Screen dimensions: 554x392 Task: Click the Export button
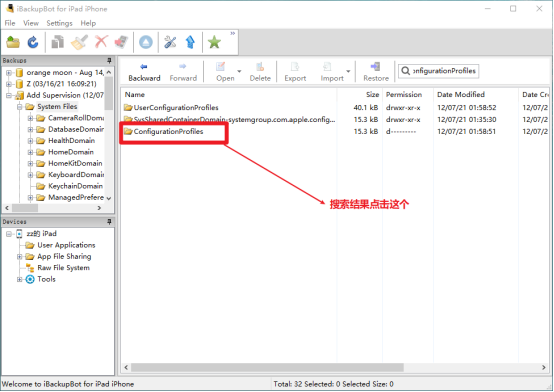point(295,72)
